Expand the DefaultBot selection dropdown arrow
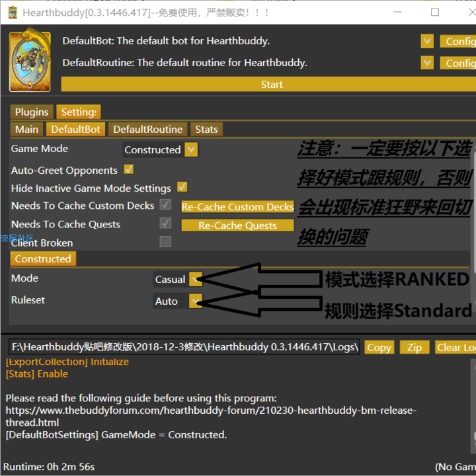476x476 pixels. pyautogui.click(x=427, y=41)
